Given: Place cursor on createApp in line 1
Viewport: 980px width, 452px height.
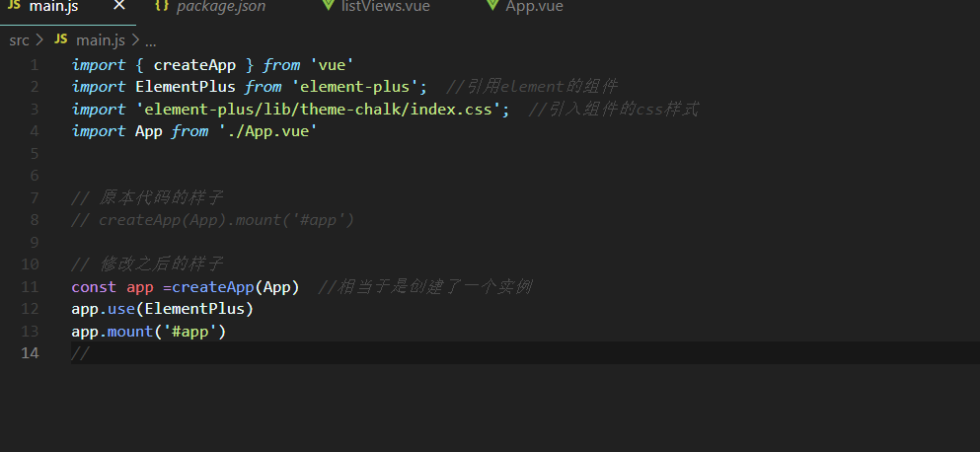Looking at the screenshot, I should point(194,65).
